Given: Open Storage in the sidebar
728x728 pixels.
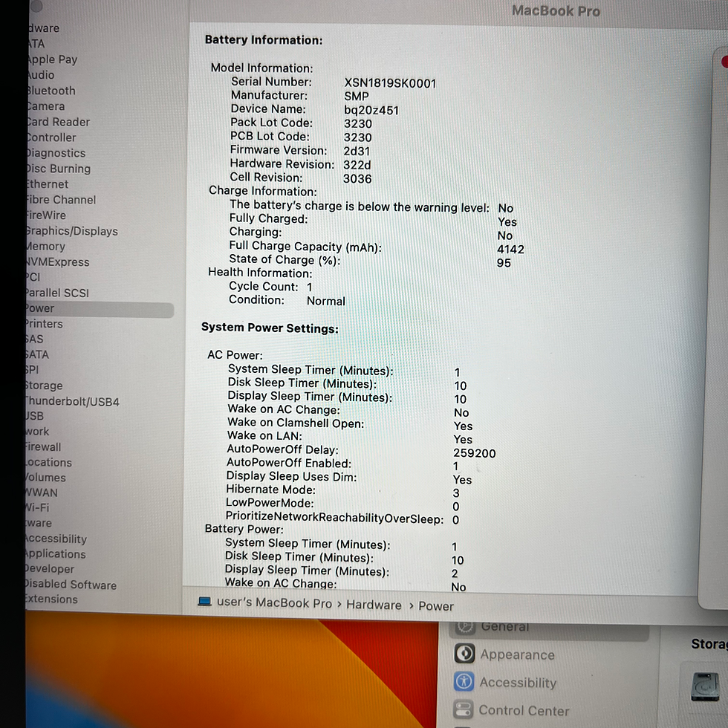Looking at the screenshot, I should [x=44, y=386].
